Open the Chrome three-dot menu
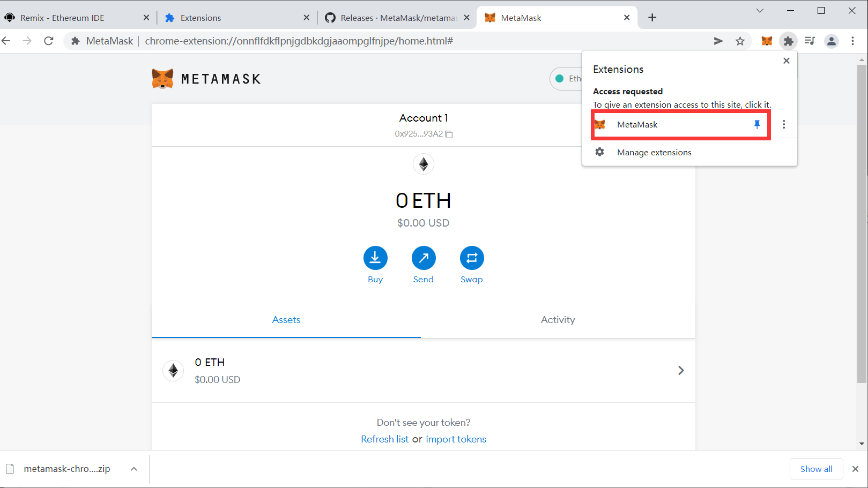 pos(853,41)
